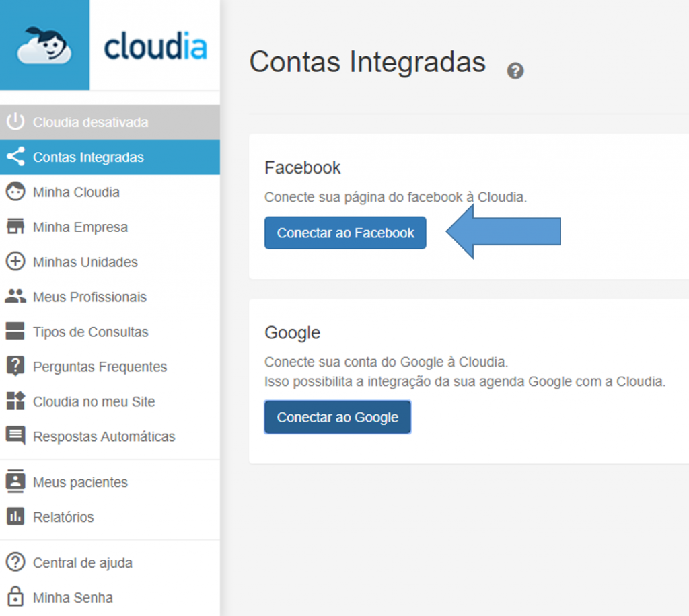Click the bar chart icon for Relatórios
This screenshot has height=616, width=689.
(x=15, y=516)
